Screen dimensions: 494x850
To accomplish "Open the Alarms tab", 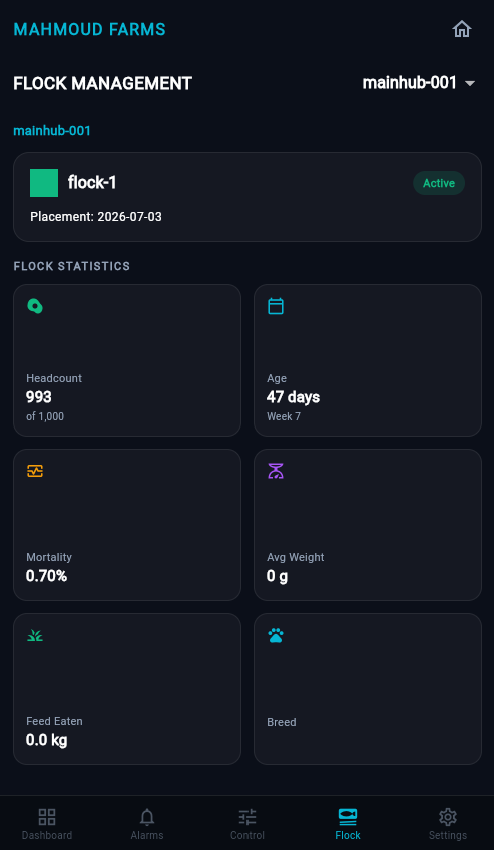I will [x=146, y=823].
